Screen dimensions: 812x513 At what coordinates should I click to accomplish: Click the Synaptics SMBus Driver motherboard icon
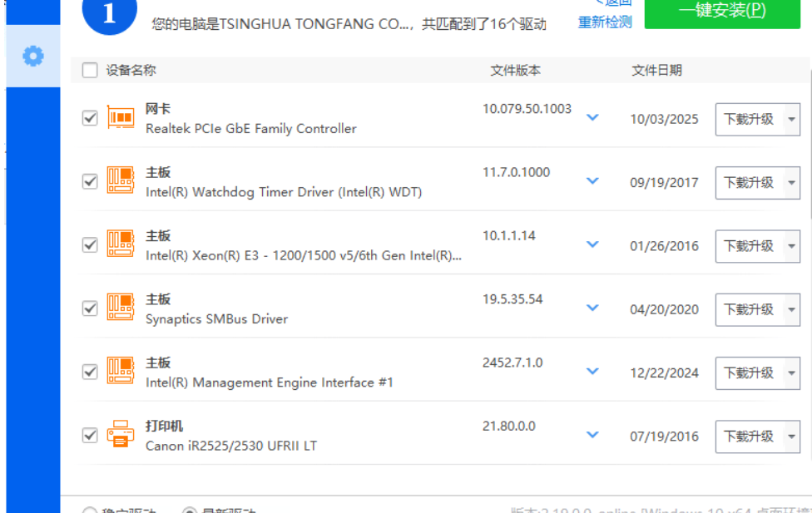pos(120,308)
